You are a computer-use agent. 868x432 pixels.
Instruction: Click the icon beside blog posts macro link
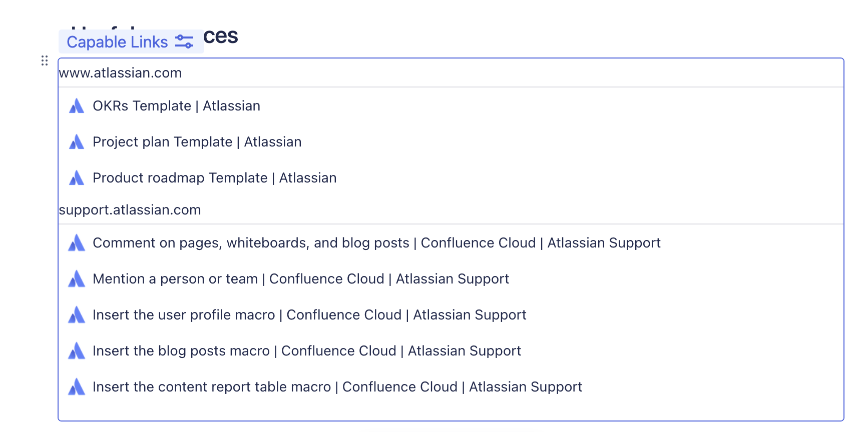coord(77,351)
